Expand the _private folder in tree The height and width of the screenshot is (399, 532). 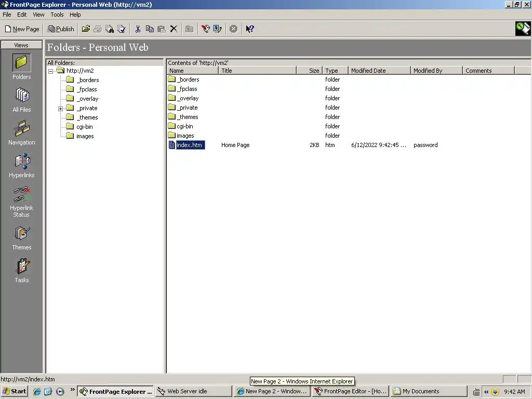tap(60, 109)
